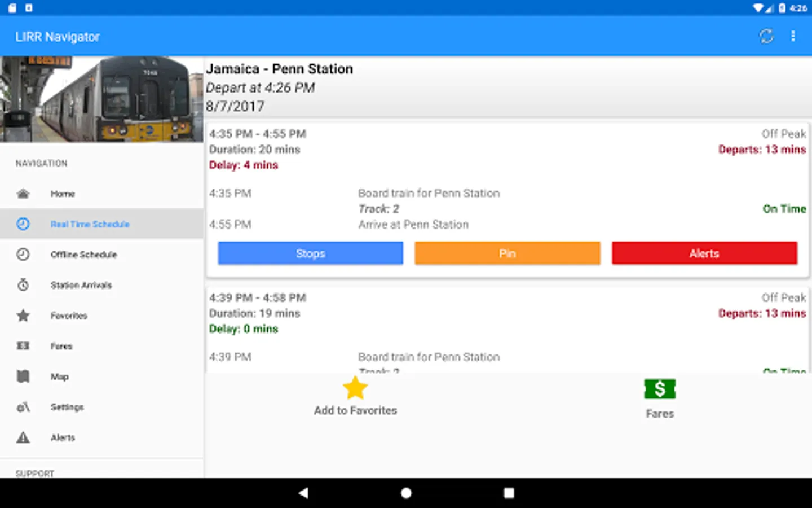The width and height of the screenshot is (812, 508).
Task: Tap the yellow star Add to Favorites icon
Action: point(355,388)
